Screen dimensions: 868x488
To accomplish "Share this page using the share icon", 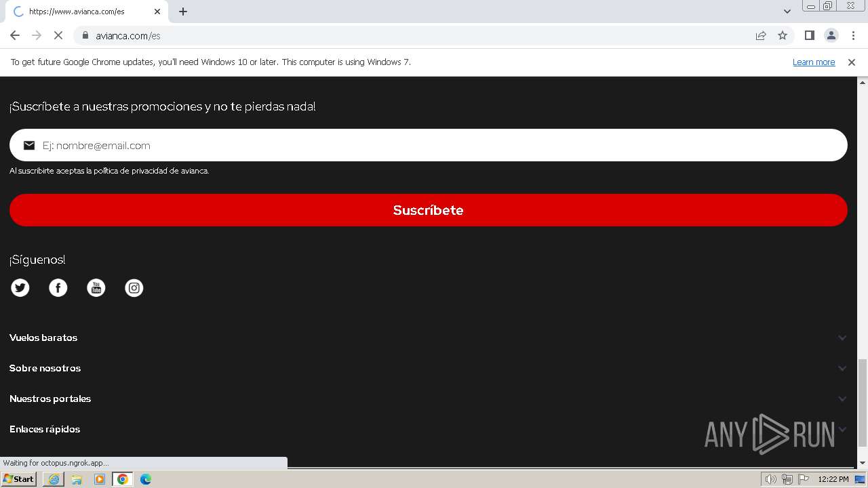I will coord(761,35).
